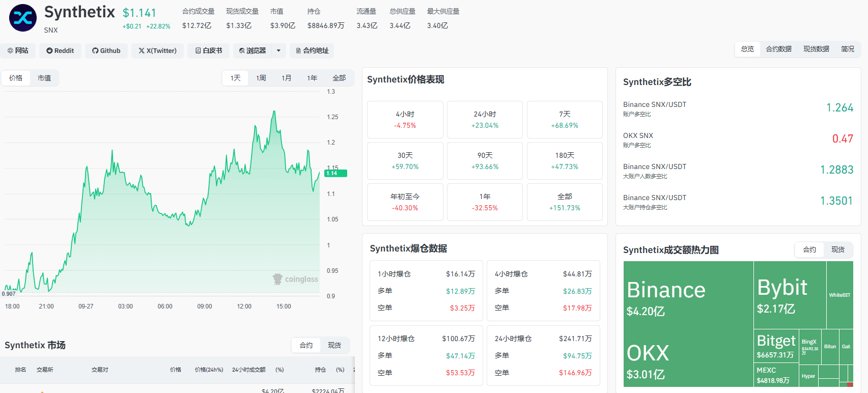Switch to the 简况 tab
This screenshot has height=393, width=868.
tap(848, 49)
